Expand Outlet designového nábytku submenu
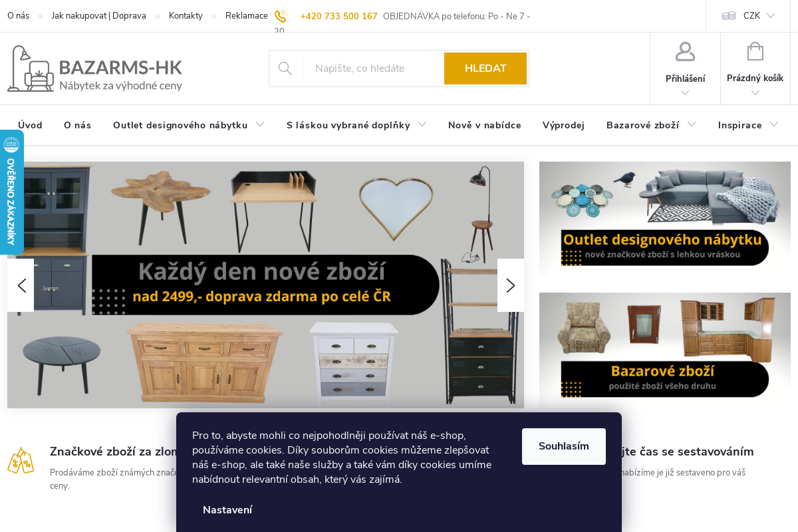The height and width of the screenshot is (532, 798). click(x=260, y=124)
